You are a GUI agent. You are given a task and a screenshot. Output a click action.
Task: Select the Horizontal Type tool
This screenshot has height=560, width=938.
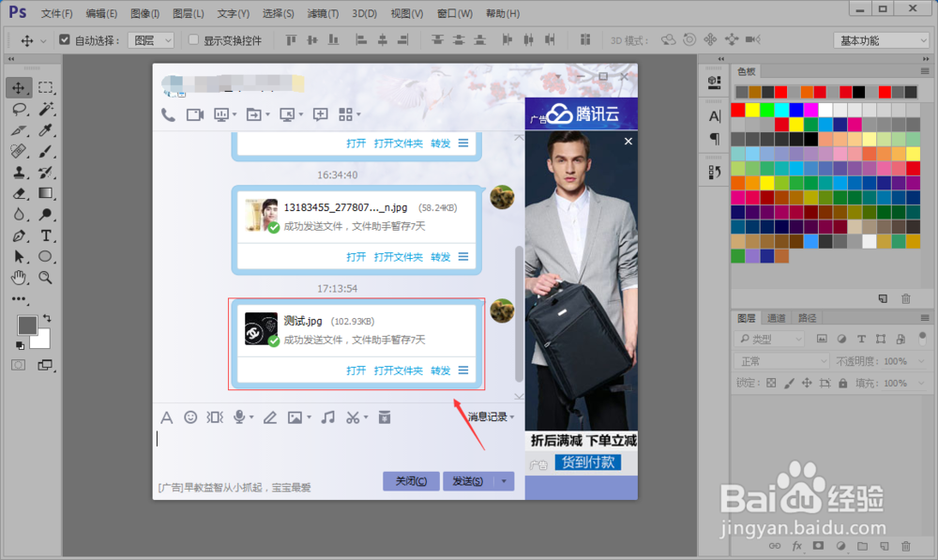45,235
